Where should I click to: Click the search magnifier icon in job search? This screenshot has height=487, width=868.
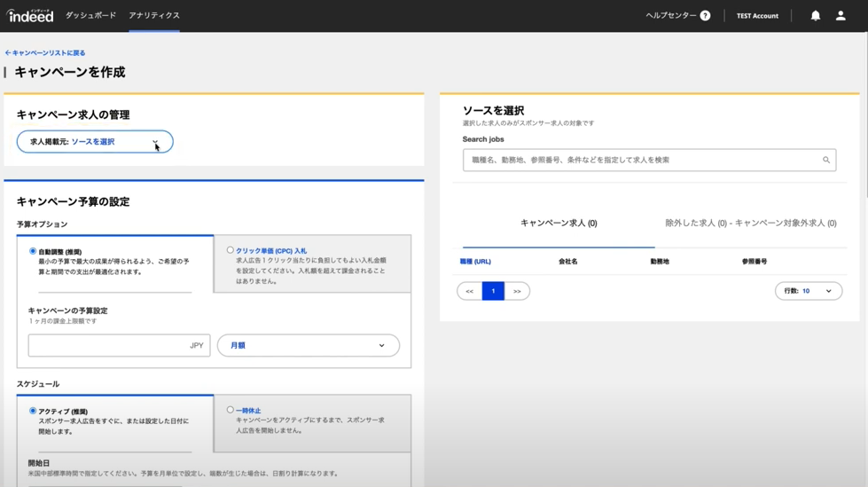(x=825, y=161)
